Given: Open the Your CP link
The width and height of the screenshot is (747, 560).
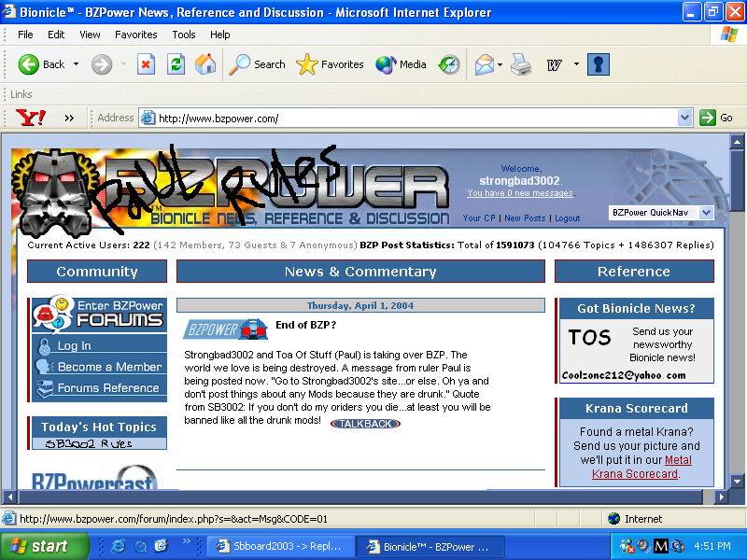Looking at the screenshot, I should click(479, 218).
